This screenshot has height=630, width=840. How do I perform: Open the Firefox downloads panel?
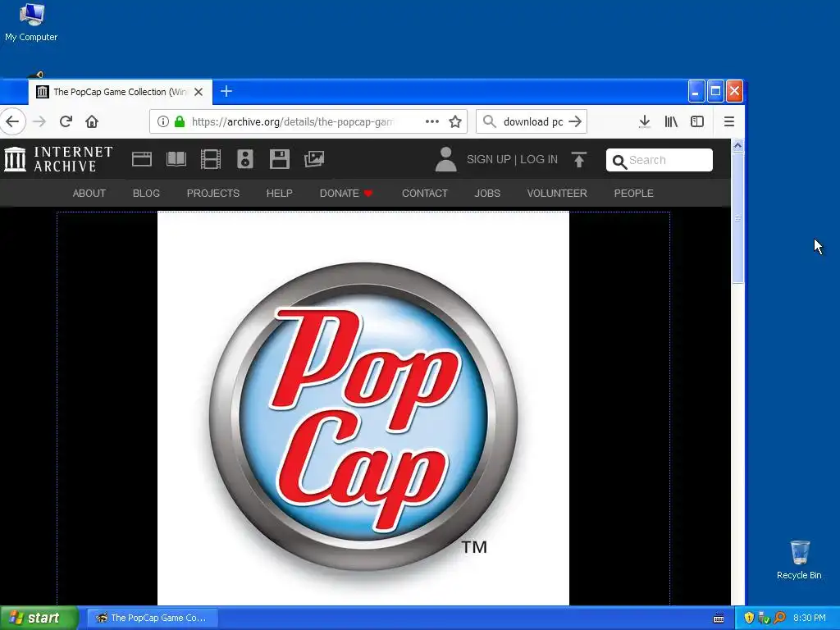pyautogui.click(x=645, y=121)
